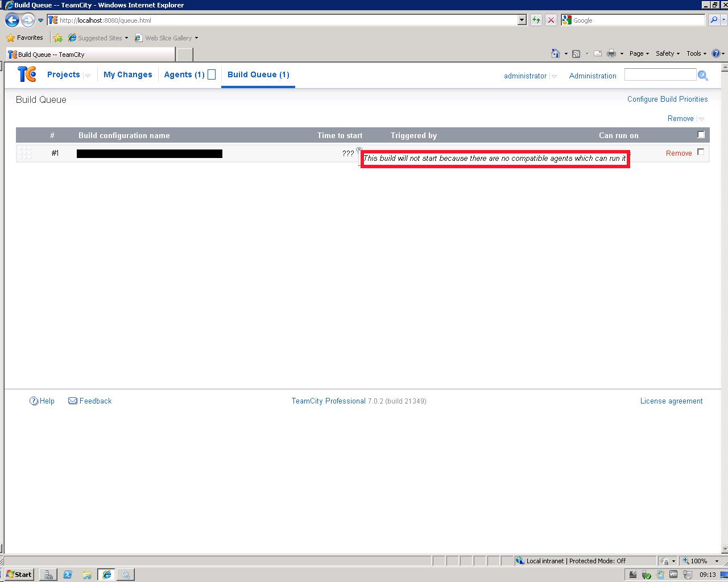The width and height of the screenshot is (728, 582).
Task: Click the system clock showing 09:13
Action: pyautogui.click(x=708, y=575)
